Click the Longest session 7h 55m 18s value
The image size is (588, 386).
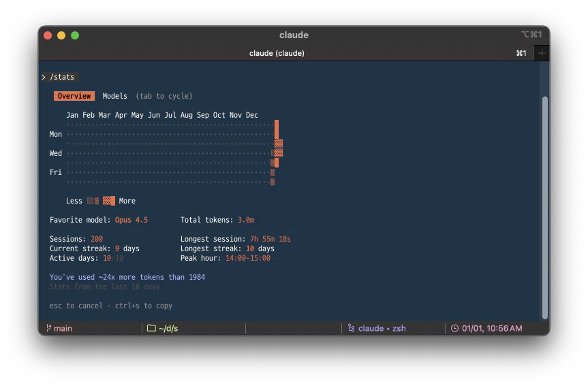pyautogui.click(x=270, y=239)
